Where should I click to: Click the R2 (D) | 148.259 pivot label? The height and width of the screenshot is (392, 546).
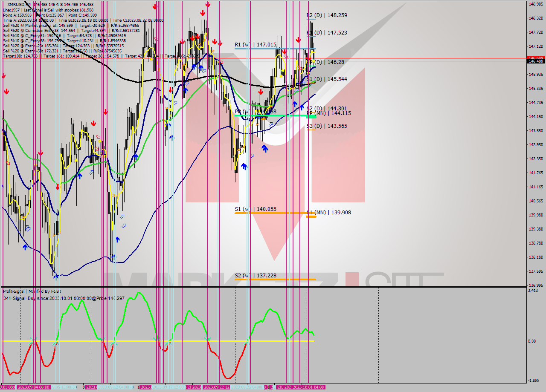pyautogui.click(x=327, y=15)
